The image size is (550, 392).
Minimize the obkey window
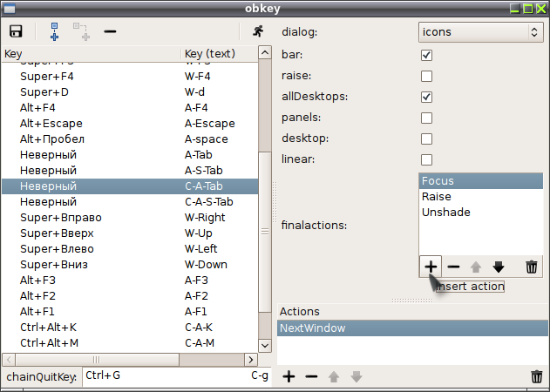[x=514, y=9]
